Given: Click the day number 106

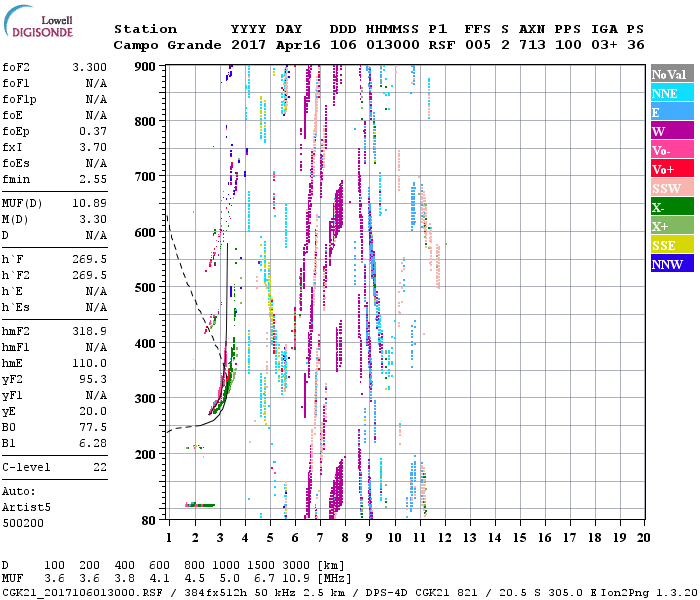Looking at the screenshot, I should point(343,45).
